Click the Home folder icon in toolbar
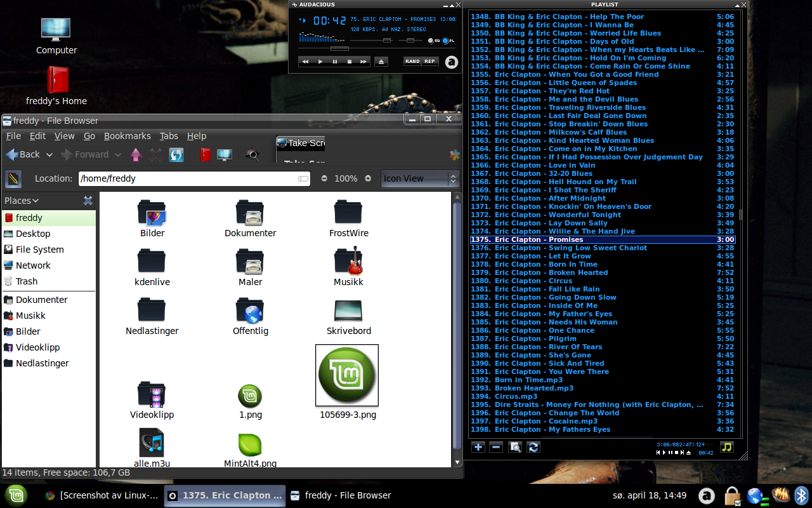Image resolution: width=812 pixels, height=508 pixels. pyautogui.click(x=205, y=154)
